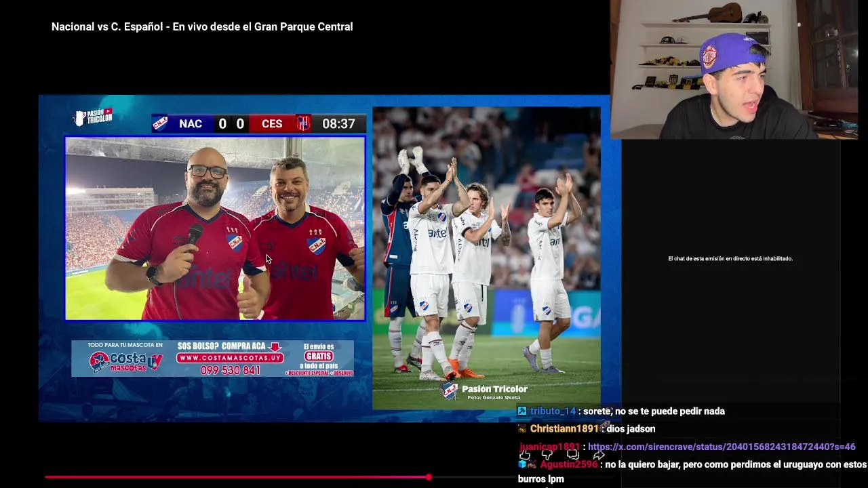Viewport: 868px width, 488px height.
Task: Click the blue cube badge beside Agustin2596
Action: click(523, 464)
